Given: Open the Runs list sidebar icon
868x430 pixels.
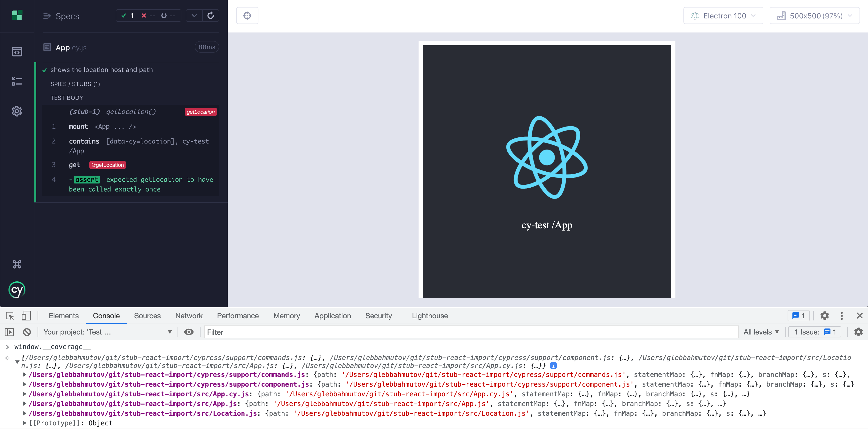Looking at the screenshot, I should (17, 81).
